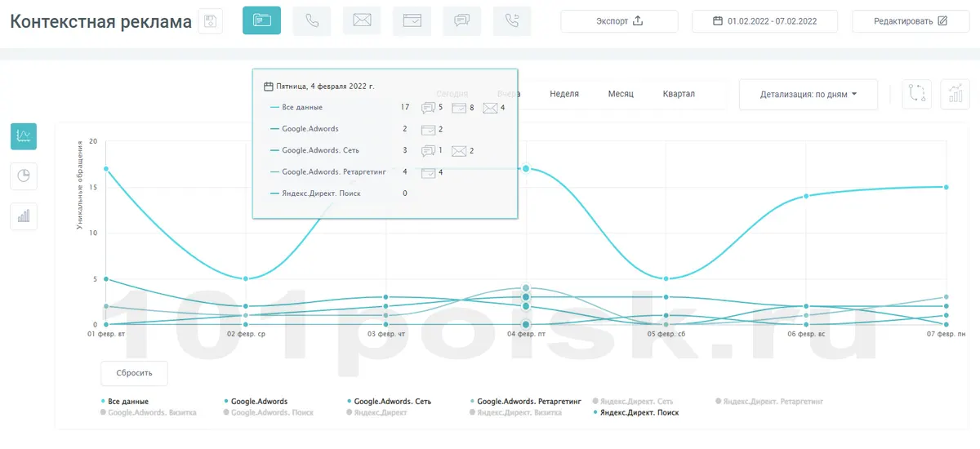Click the save report floppy disk icon
Screen dimensions: 980x449
(211, 21)
